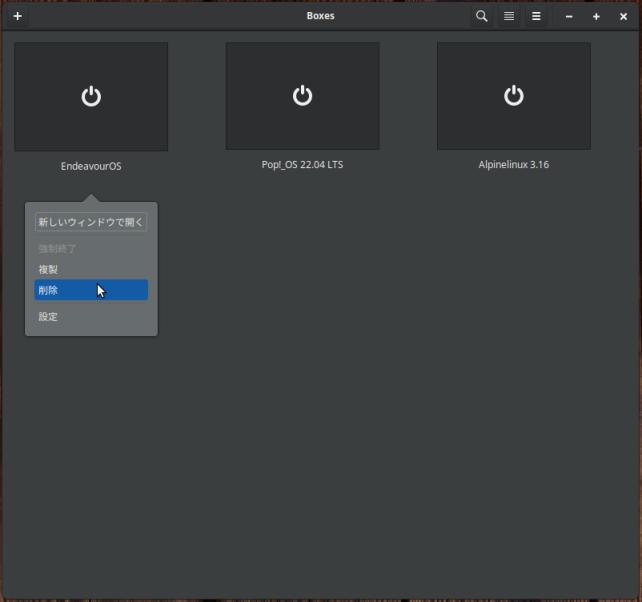Switch to list view icon
Screen dimensions: 642x602
[x=509, y=16]
